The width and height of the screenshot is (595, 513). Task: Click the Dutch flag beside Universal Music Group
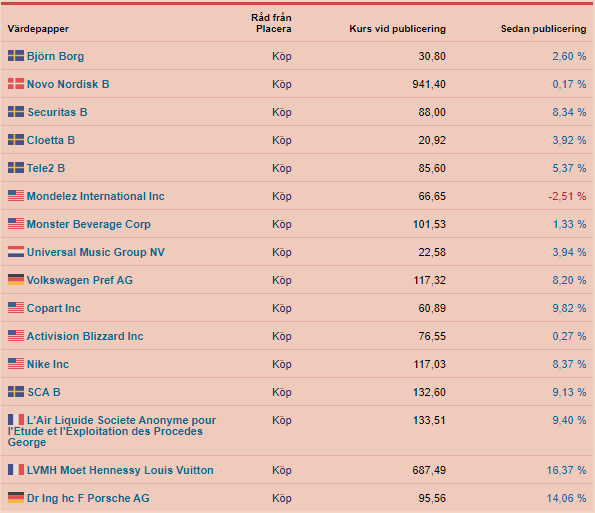[x=16, y=252]
